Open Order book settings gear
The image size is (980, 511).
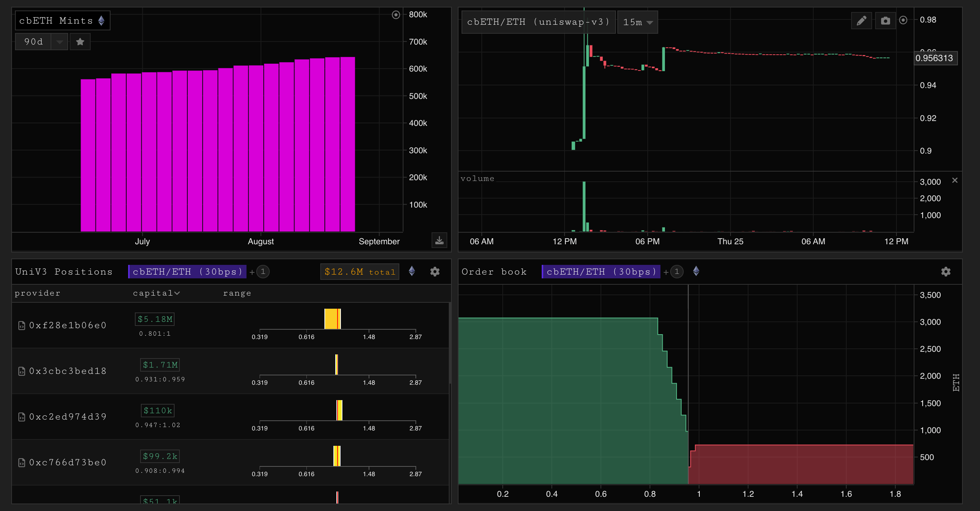click(x=946, y=271)
